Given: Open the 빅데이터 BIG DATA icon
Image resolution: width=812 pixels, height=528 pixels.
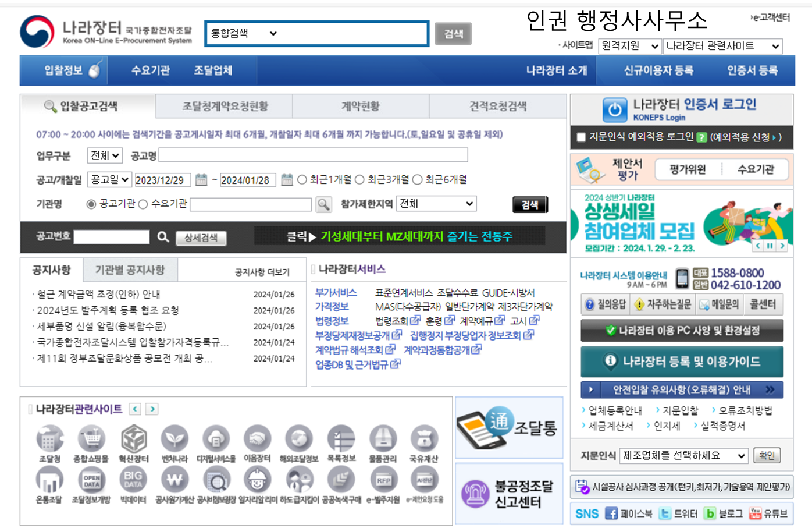Looking at the screenshot, I should click(133, 480).
